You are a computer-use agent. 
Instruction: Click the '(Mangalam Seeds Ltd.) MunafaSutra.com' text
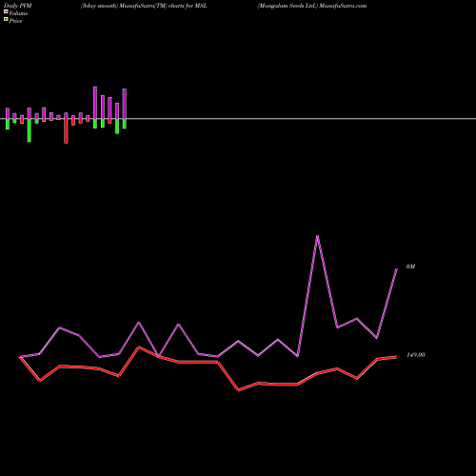[312, 6]
